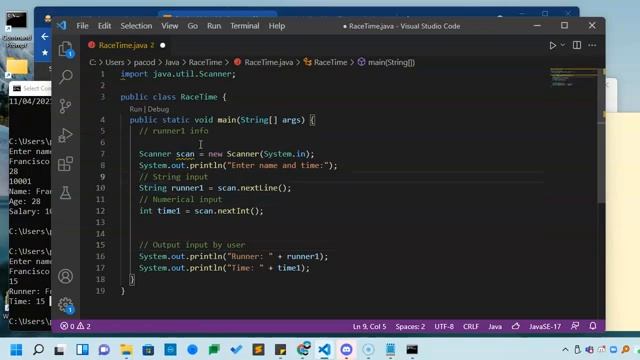Show hidden system tray icons chevron
Viewport: 640px width, 360px height.
(565, 349)
